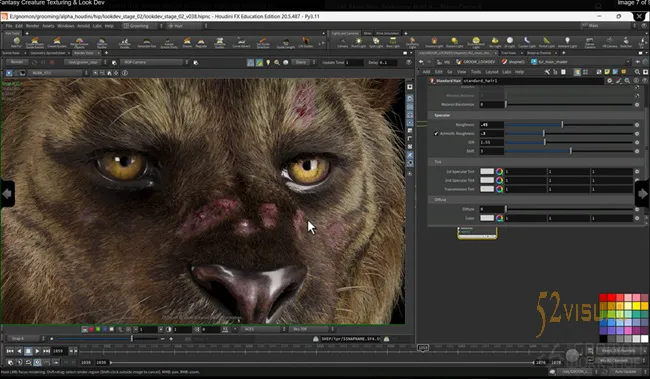Click the red stop render button
650x379 pixels.
(52, 62)
